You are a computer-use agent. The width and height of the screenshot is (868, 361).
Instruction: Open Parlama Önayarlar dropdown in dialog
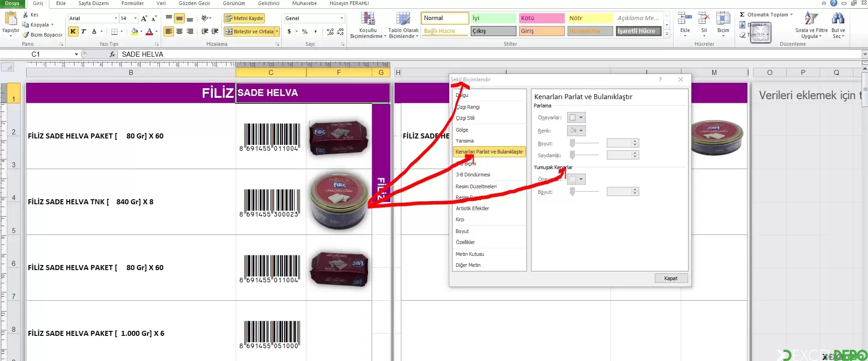[x=576, y=117]
